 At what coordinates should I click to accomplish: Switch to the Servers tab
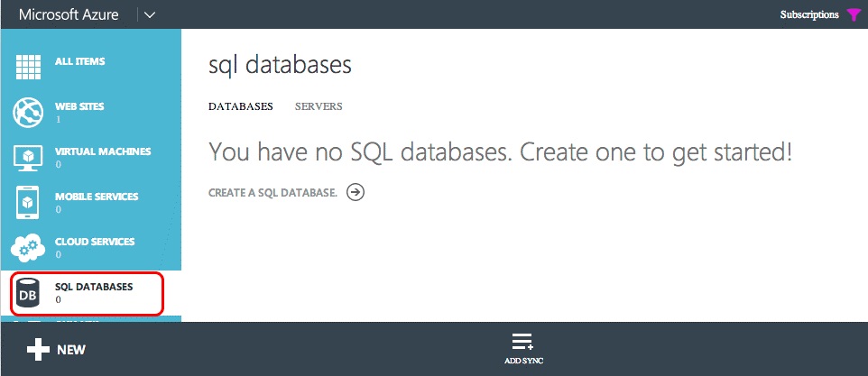pos(319,106)
